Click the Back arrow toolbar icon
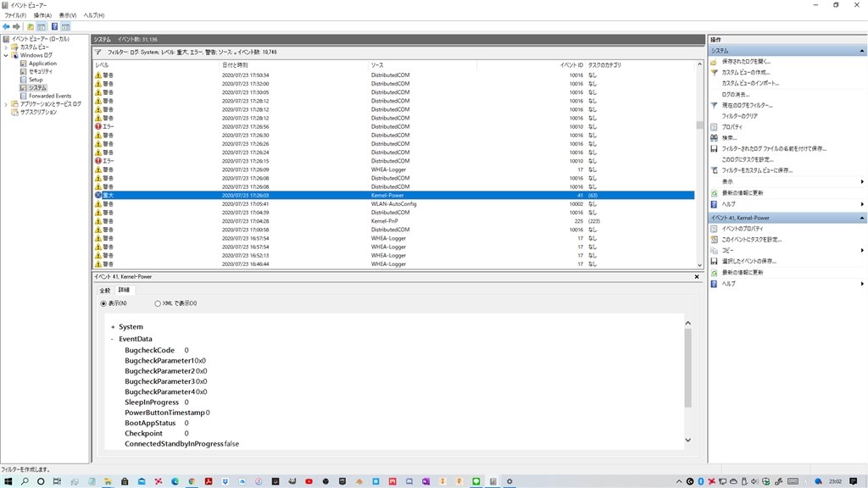The image size is (868, 488). [6, 26]
